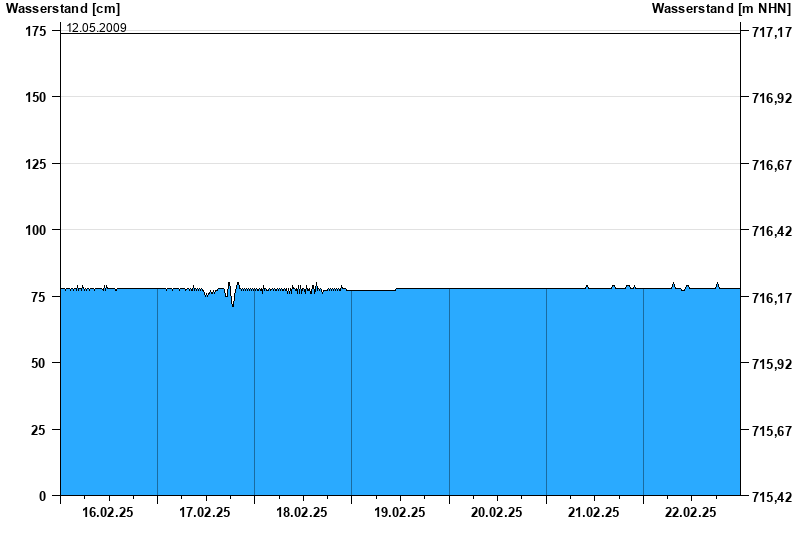The height and width of the screenshot is (550, 800).
Task: Click the 22.02.25 date label
Action: click(x=691, y=512)
